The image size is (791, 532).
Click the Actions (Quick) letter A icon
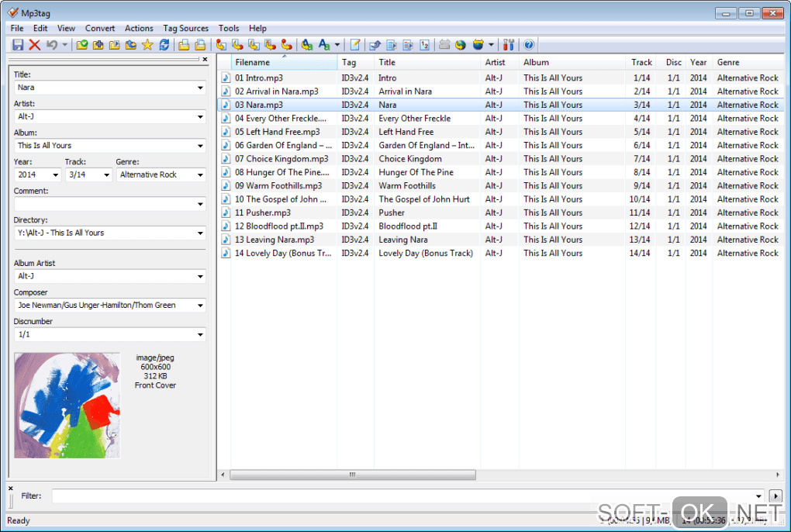324,45
